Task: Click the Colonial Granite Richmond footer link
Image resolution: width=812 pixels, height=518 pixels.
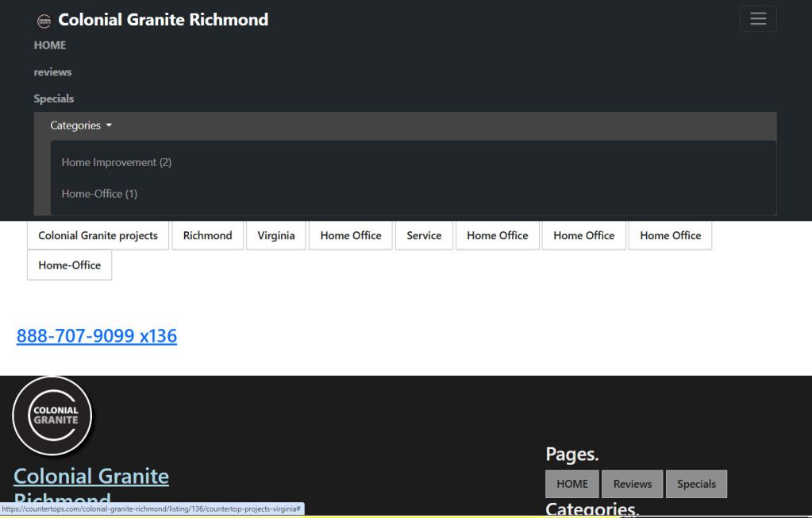Action: (x=90, y=476)
